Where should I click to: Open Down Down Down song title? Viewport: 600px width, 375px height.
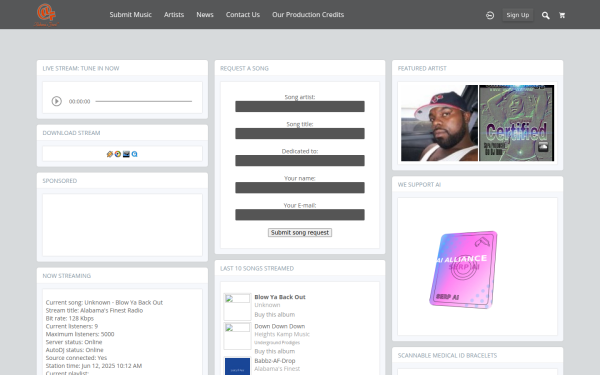(280, 326)
